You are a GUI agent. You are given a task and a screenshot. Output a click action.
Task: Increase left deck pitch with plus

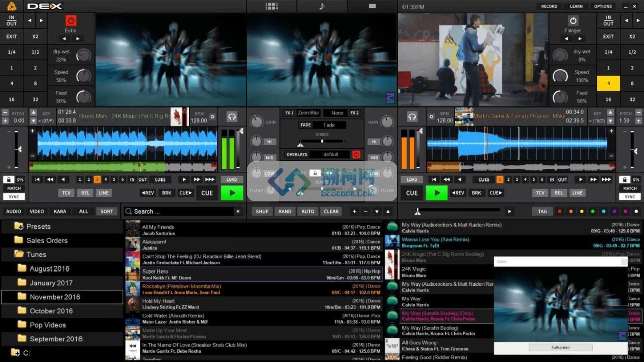(x=5, y=121)
